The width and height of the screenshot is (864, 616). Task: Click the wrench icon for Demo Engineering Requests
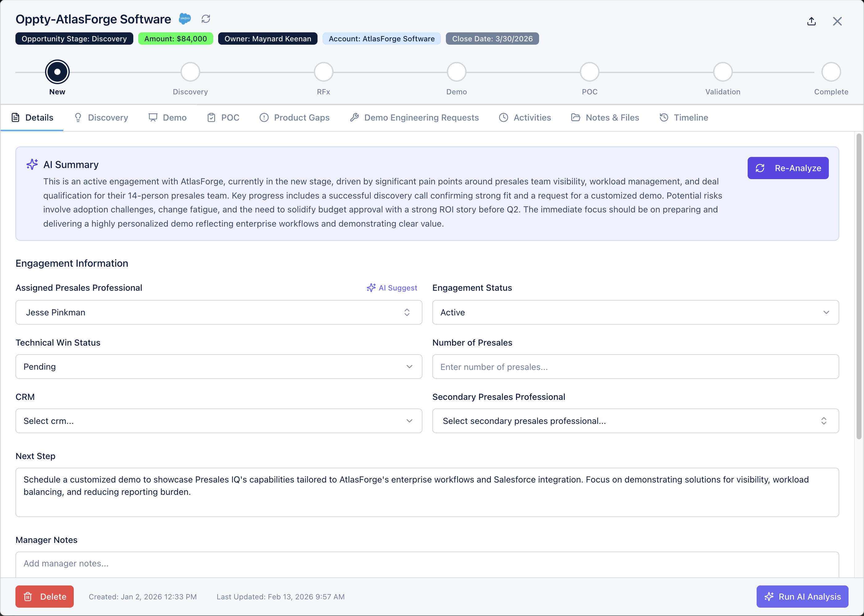coord(354,117)
